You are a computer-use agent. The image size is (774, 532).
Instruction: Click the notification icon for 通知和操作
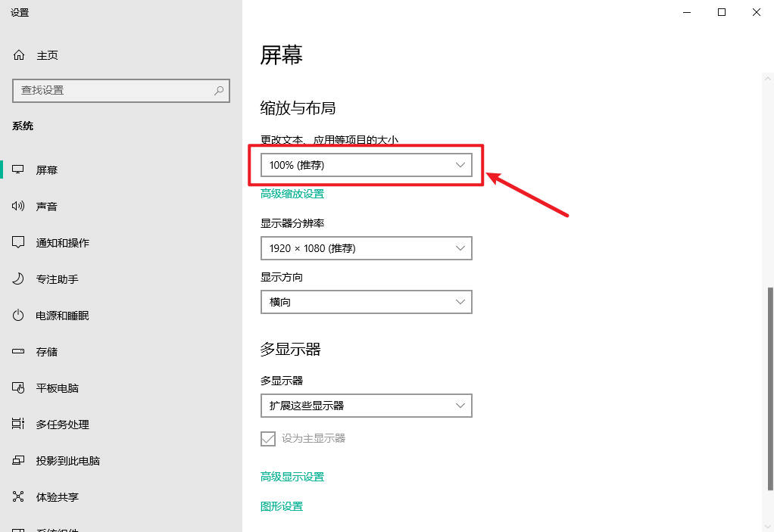[18, 243]
